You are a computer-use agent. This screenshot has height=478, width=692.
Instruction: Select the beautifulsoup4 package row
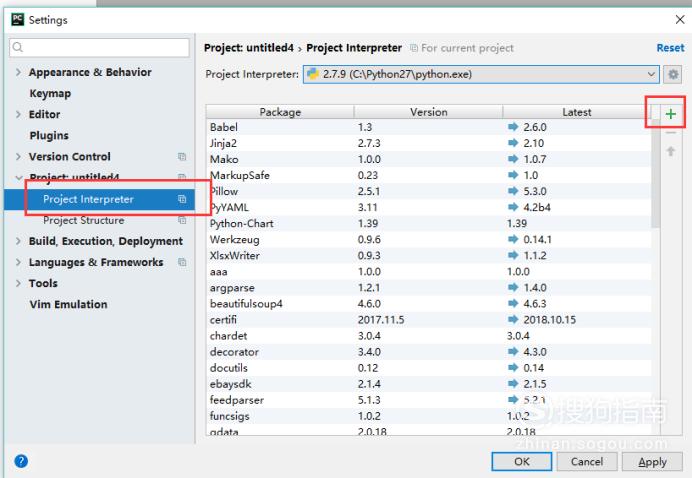(429, 304)
